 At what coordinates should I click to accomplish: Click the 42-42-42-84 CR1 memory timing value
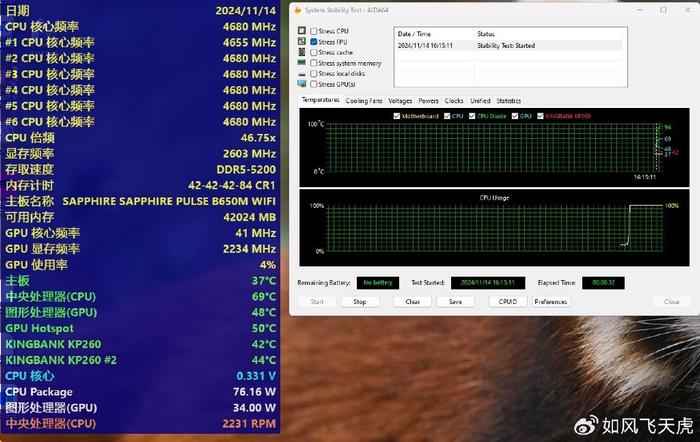[x=232, y=185]
